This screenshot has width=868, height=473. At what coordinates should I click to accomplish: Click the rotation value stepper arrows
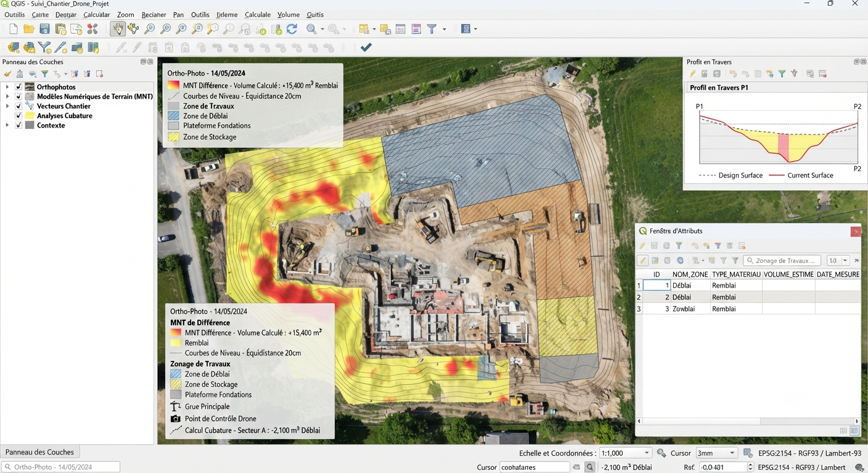pos(750,467)
